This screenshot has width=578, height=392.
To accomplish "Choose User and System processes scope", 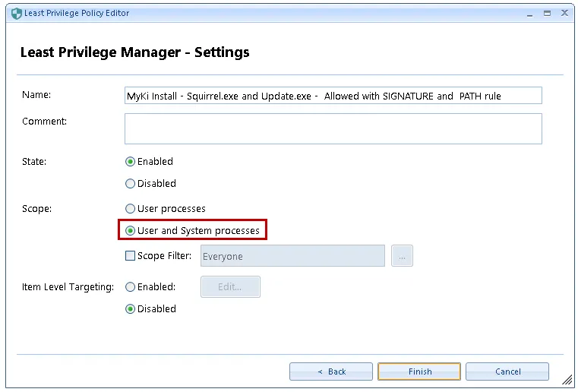I will point(131,231).
